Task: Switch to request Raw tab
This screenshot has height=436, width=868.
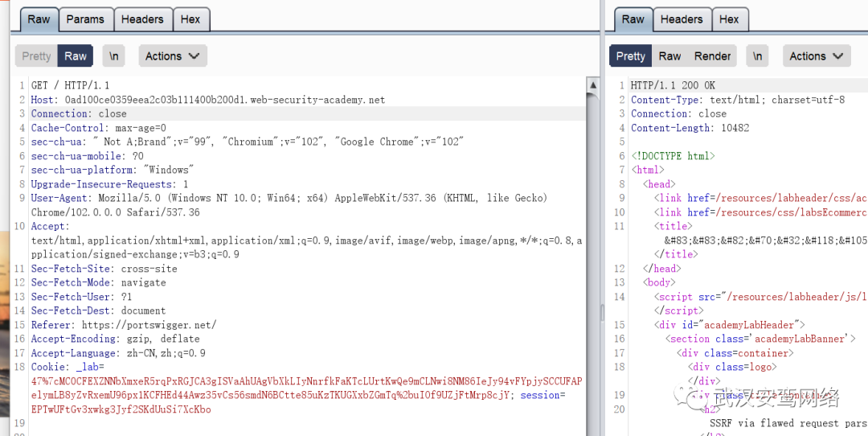Action: coord(39,19)
